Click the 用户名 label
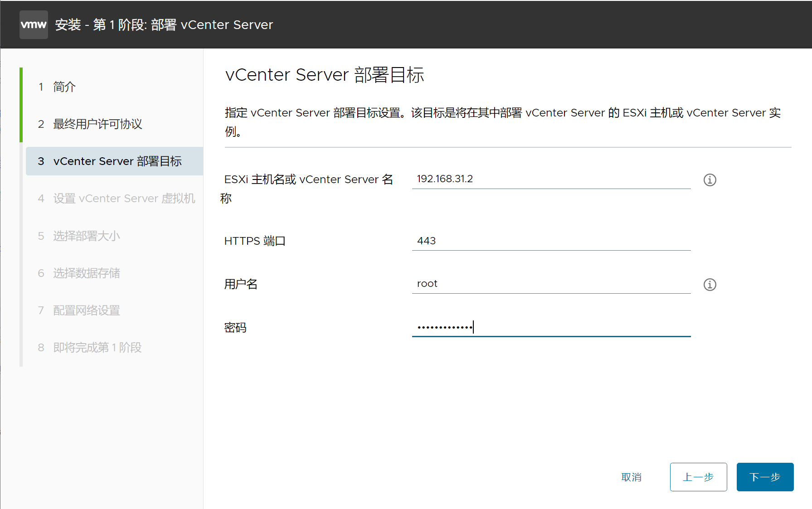The width and height of the screenshot is (812, 509). [241, 284]
